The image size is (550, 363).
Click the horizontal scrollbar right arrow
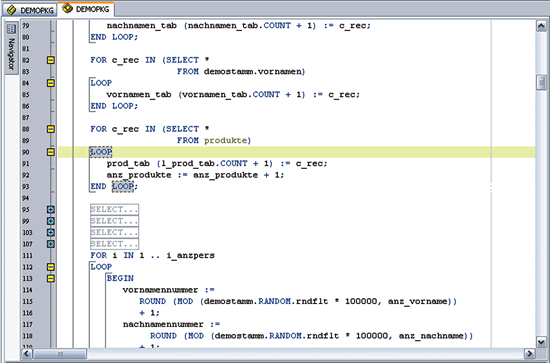tap(529, 354)
